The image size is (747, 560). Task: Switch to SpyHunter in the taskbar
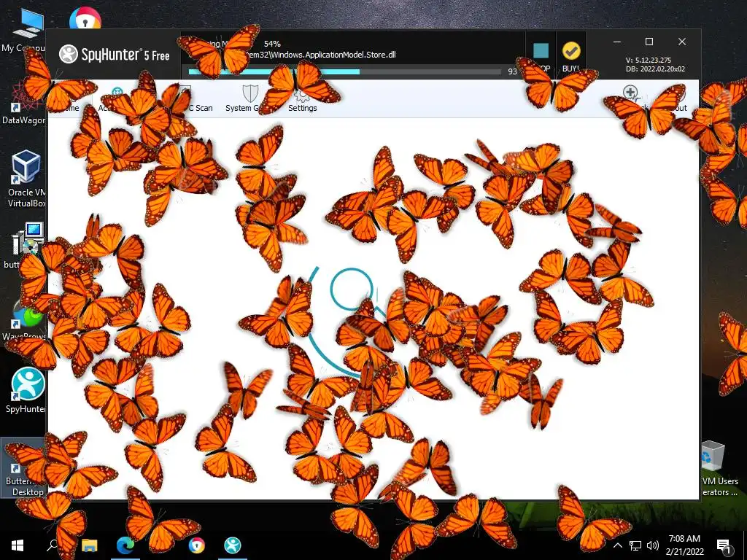point(233,545)
